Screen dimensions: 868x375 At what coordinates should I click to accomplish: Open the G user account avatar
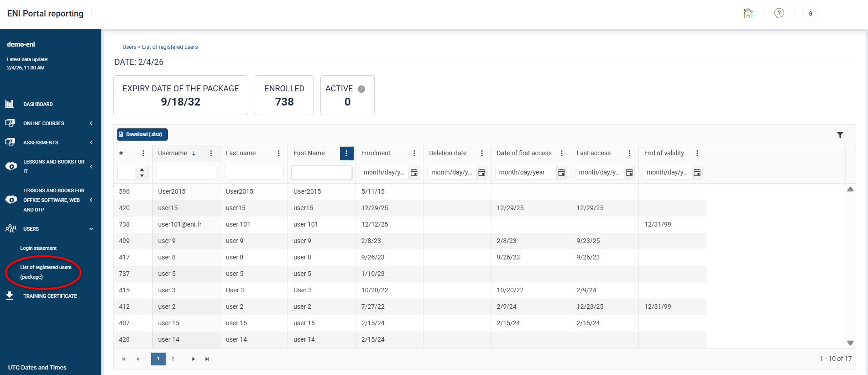pos(810,14)
